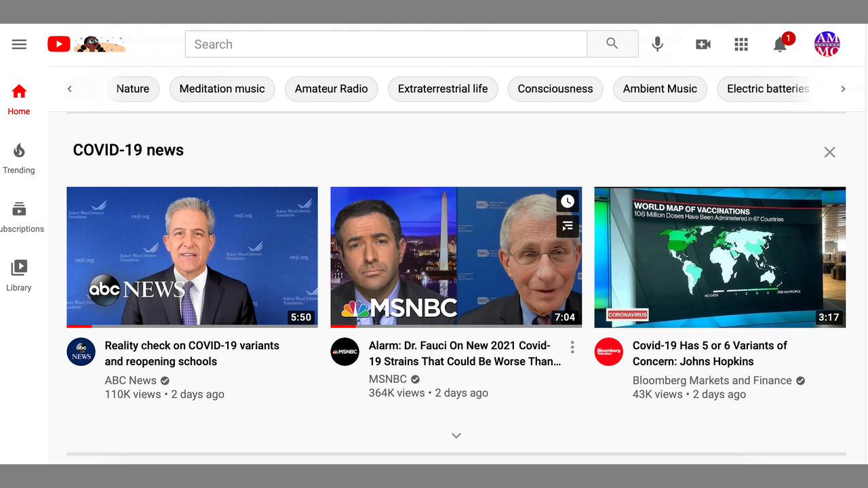Add MSNBC video to queue
868x488 pixels.
[x=567, y=226]
